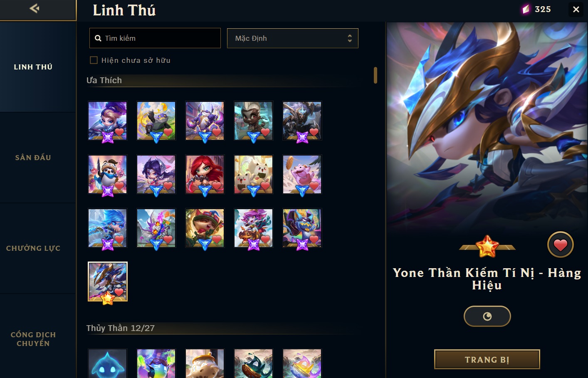Viewport: 588px width, 378px height.
Task: Click the gold star rank icon in preview
Action: [487, 246]
